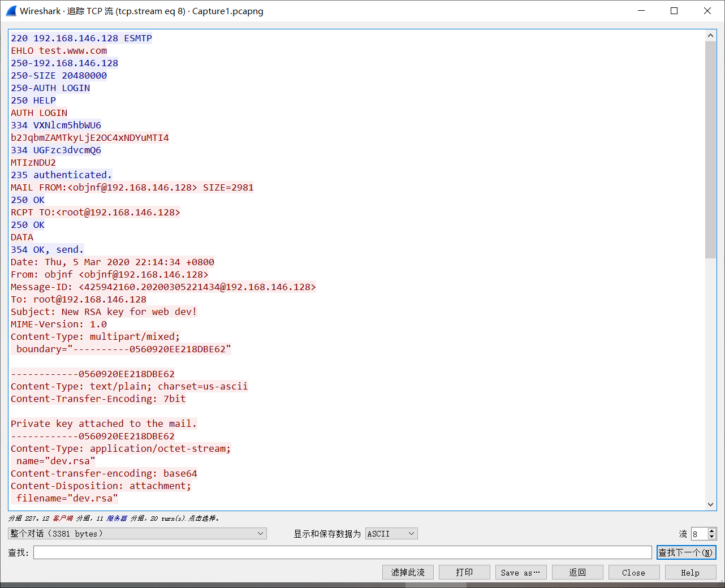The image size is (725, 588).
Task: Decrease the stream number with down arrow
Action: tap(712, 537)
